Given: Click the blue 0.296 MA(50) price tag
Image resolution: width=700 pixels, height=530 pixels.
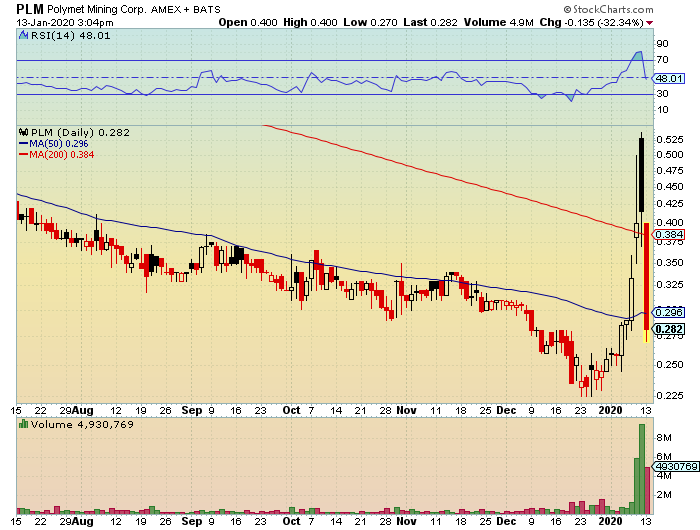Looking at the screenshot, I should (668, 312).
